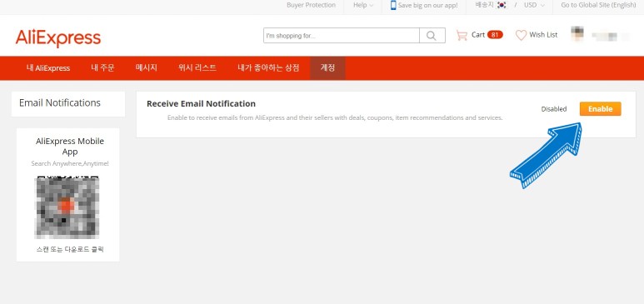Image resolution: width=644 pixels, height=304 pixels.
Task: Click the mobile phone app icon
Action: pos(393,5)
